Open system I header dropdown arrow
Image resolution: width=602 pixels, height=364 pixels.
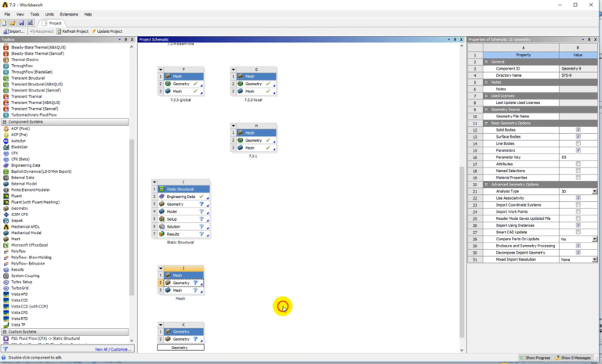(154, 182)
